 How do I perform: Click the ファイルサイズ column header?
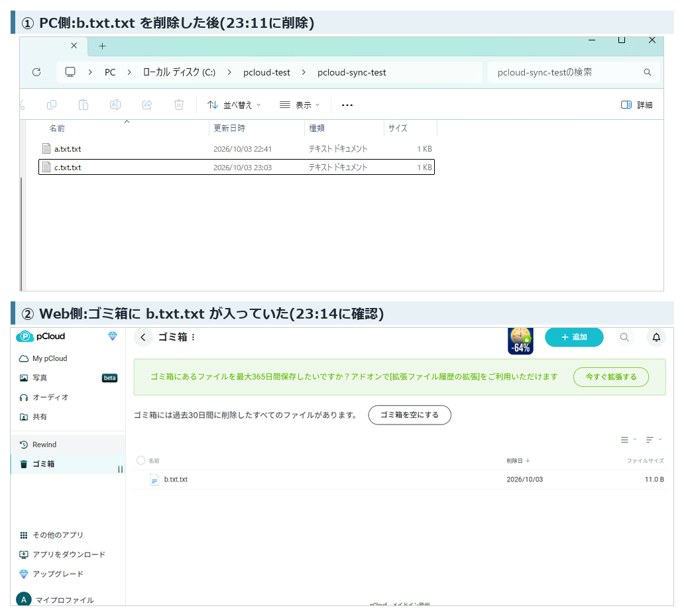coord(645,460)
